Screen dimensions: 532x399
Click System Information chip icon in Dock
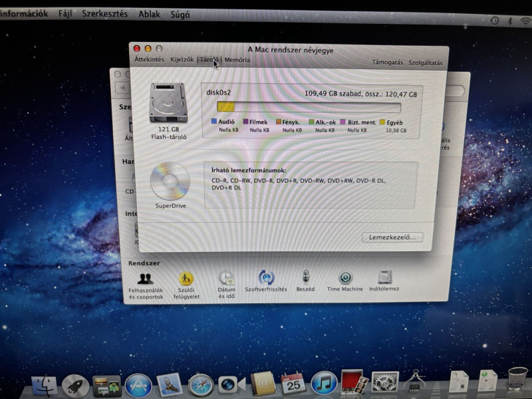coord(414,381)
